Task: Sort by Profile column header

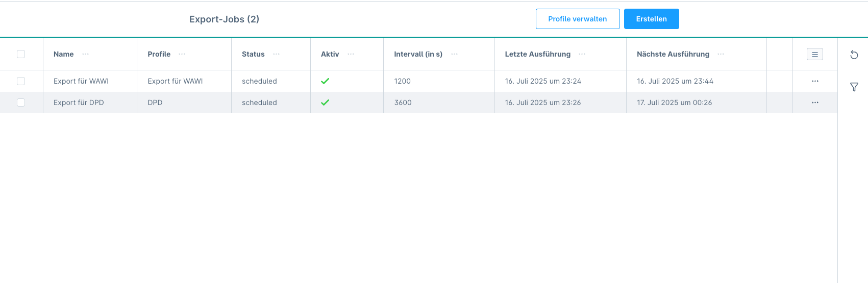Action: tap(159, 54)
